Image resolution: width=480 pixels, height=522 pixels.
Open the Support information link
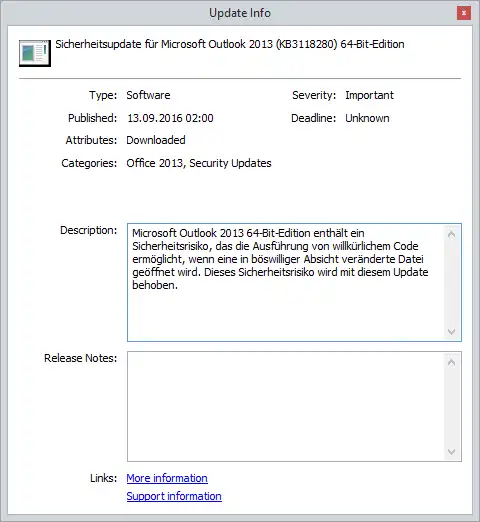pyautogui.click(x=174, y=496)
